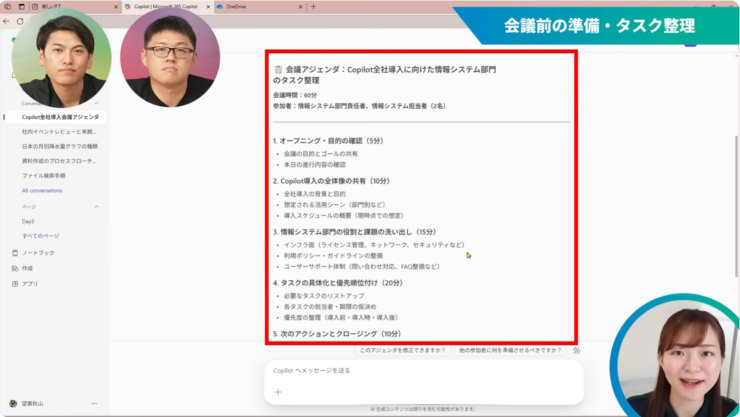Screen dimensions: 740x417
Task: Open the 社内イベントレビュー conversation
Action: (x=59, y=132)
